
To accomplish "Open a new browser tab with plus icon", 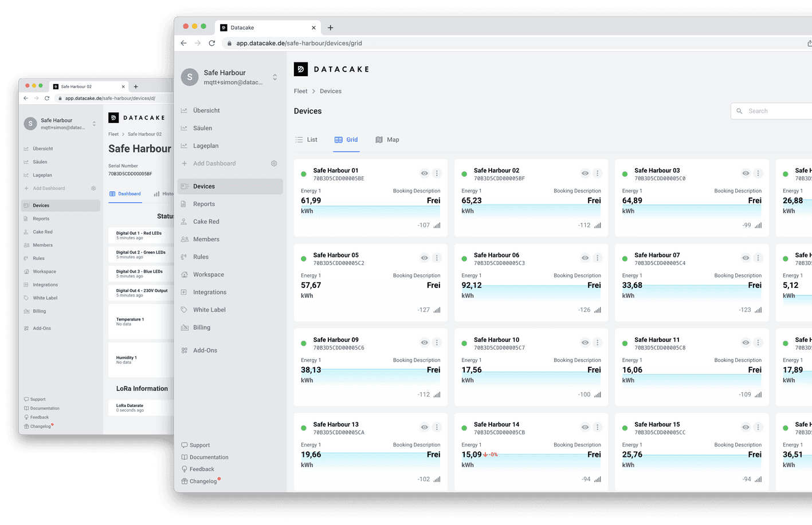I will 331,27.
